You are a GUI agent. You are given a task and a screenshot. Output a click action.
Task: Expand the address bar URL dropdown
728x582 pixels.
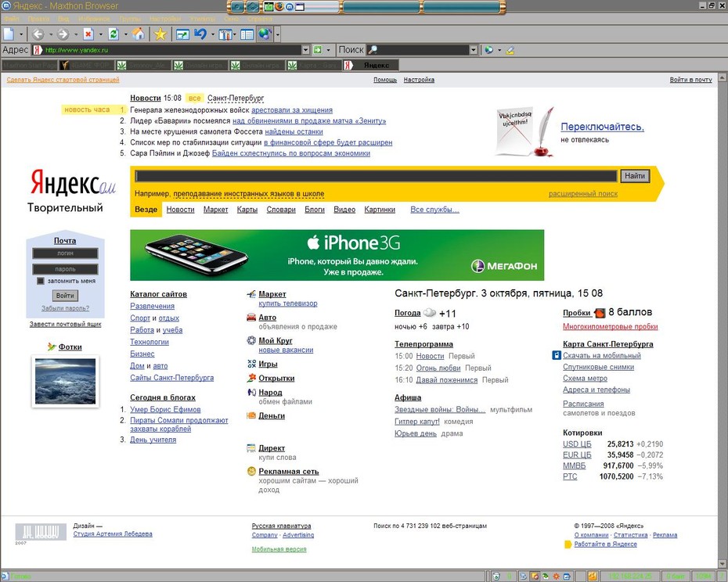305,49
